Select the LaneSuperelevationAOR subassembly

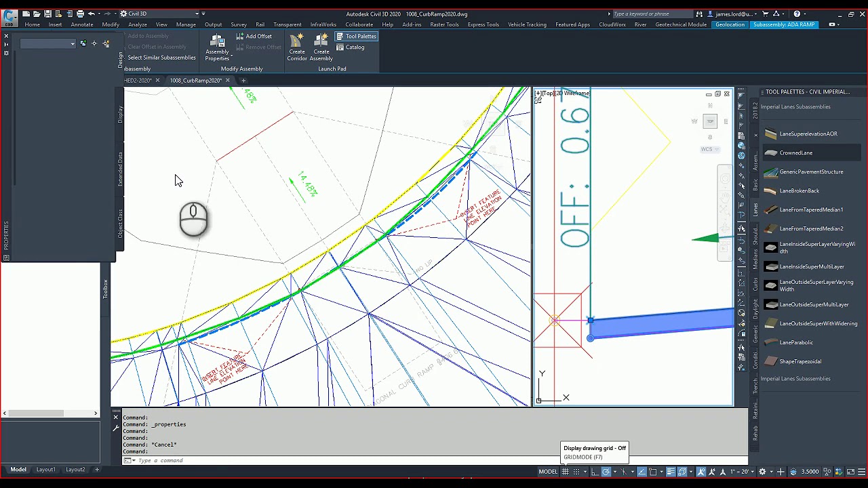[808, 134]
